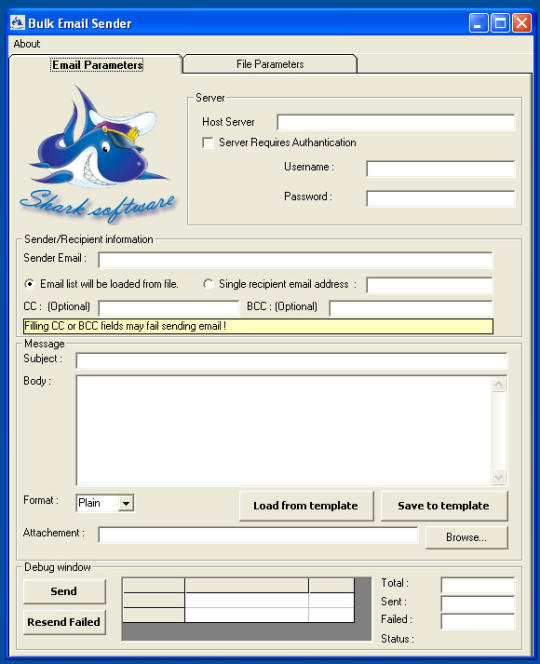Click the Browse... button

pos(466,537)
